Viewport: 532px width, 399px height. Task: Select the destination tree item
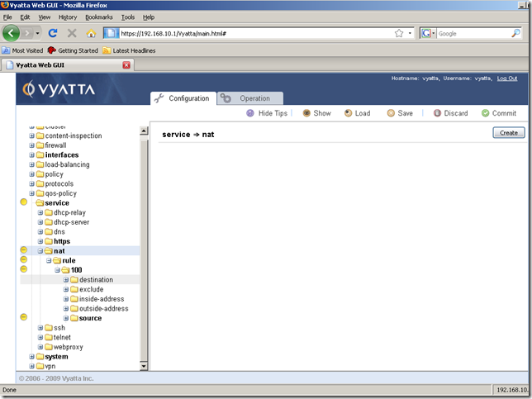(96, 280)
